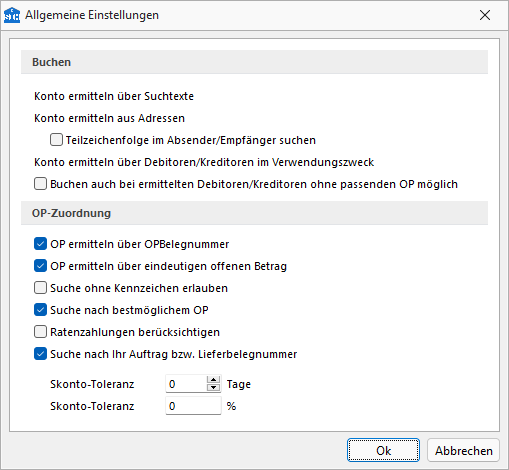Image resolution: width=509 pixels, height=470 pixels.
Task: Click the app icon in title bar
Action: pyautogui.click(x=12, y=15)
